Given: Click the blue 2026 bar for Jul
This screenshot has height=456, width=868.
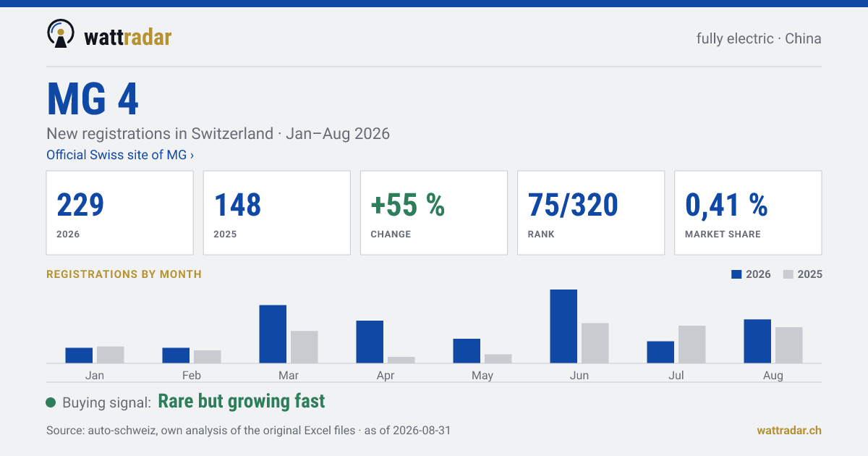Looking at the screenshot, I should 660,352.
